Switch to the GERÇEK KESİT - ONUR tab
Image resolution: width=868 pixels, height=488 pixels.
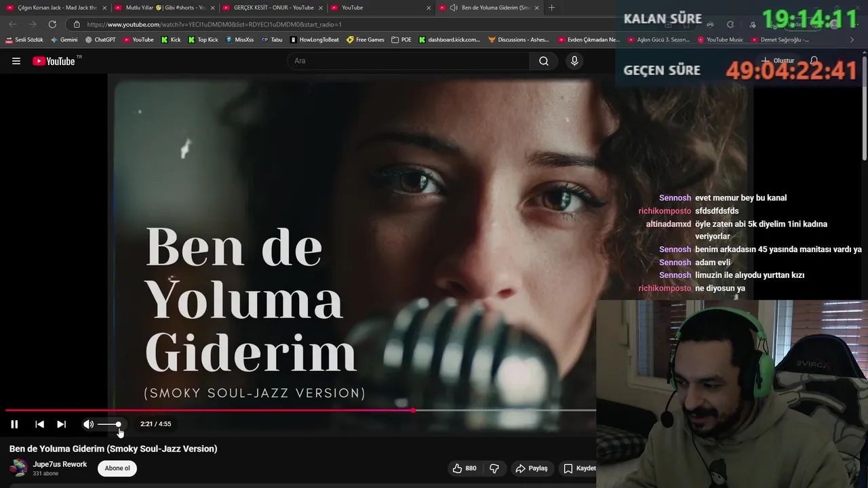click(x=272, y=7)
